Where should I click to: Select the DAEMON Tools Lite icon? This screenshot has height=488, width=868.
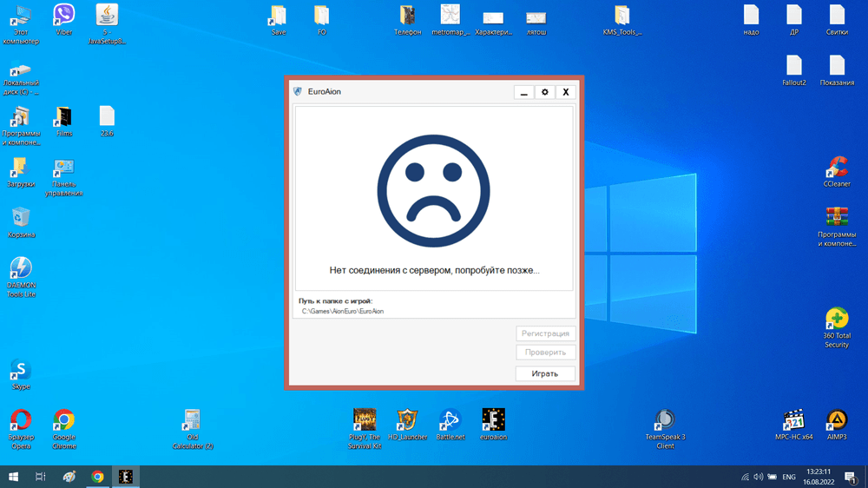pyautogui.click(x=20, y=268)
